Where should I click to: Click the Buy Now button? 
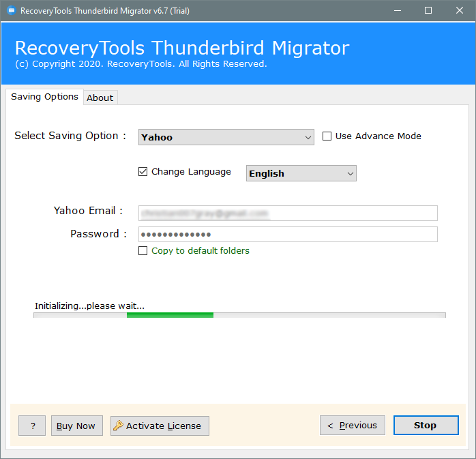(77, 426)
